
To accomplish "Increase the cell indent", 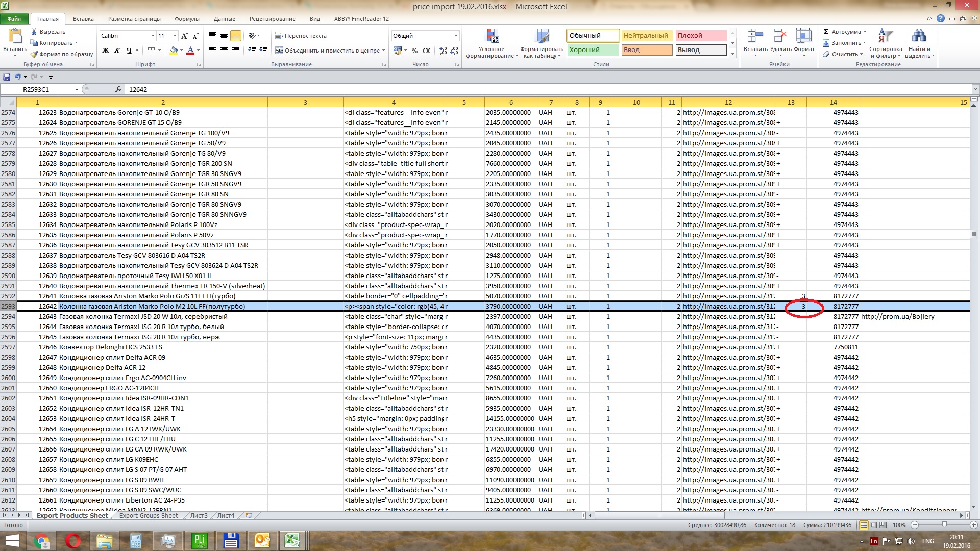I will click(263, 51).
